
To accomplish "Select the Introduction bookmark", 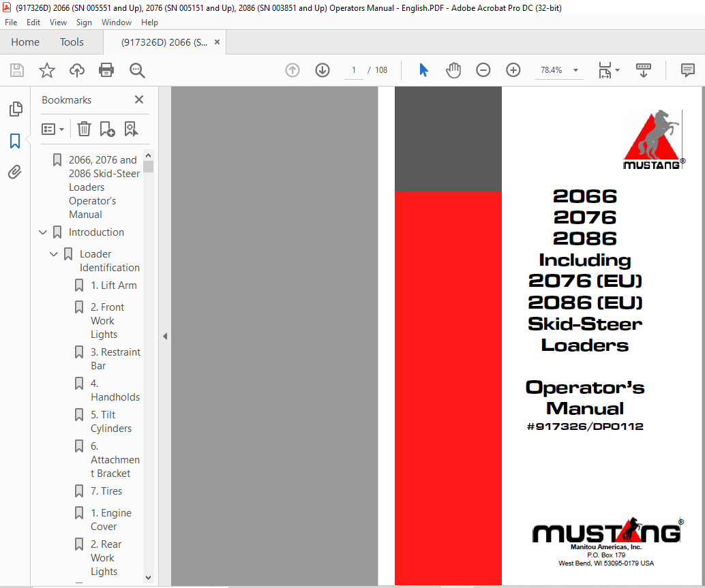I will tap(96, 232).
